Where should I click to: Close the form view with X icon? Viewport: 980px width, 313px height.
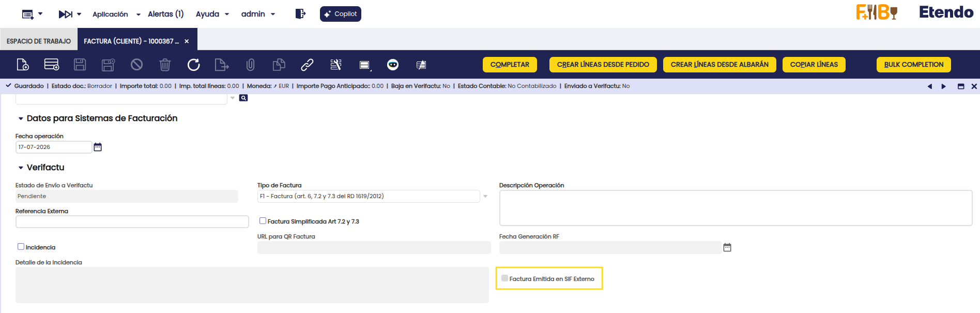pos(974,86)
